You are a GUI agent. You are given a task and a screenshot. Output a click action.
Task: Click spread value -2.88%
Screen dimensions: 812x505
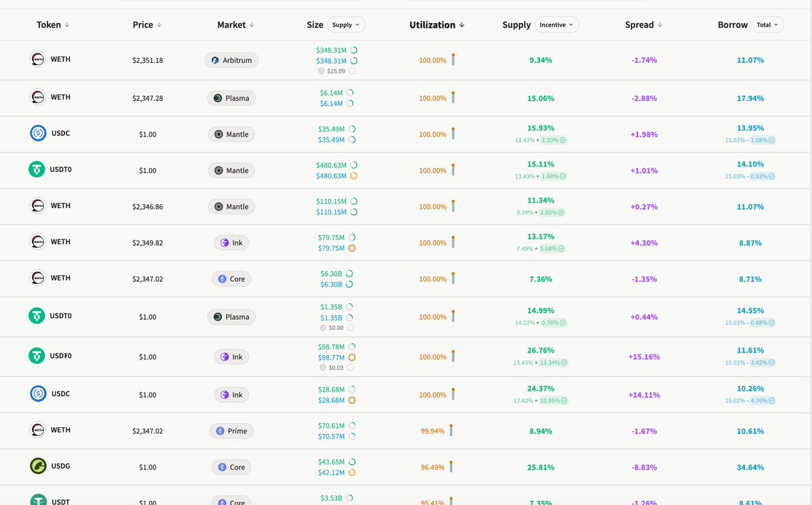pos(644,98)
